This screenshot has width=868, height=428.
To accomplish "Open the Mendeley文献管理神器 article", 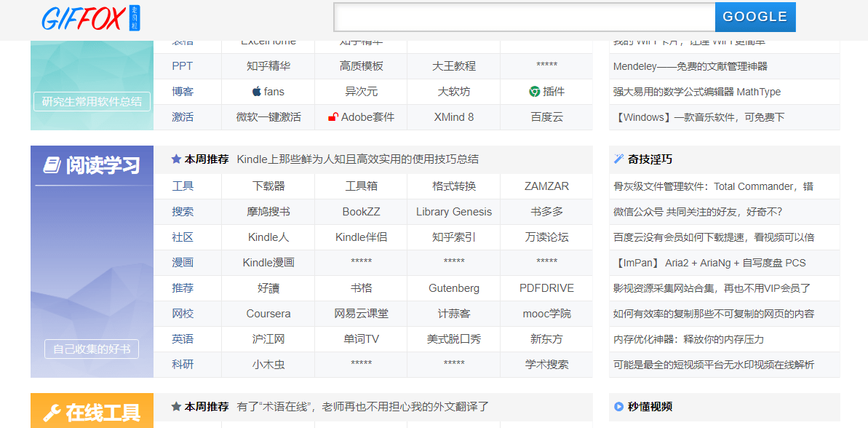I will [x=690, y=66].
